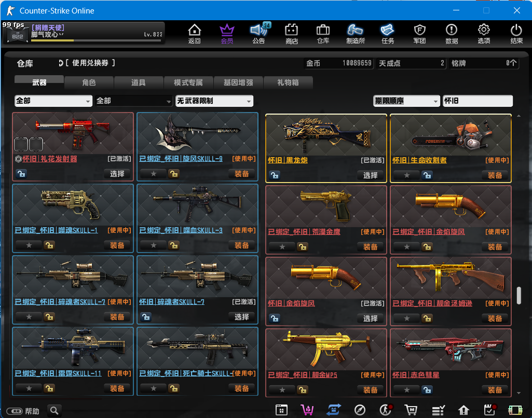The height and width of the screenshot is (418, 532).
Task: Select the 生命收割者 chainsaw thumbnail
Action: point(451,135)
